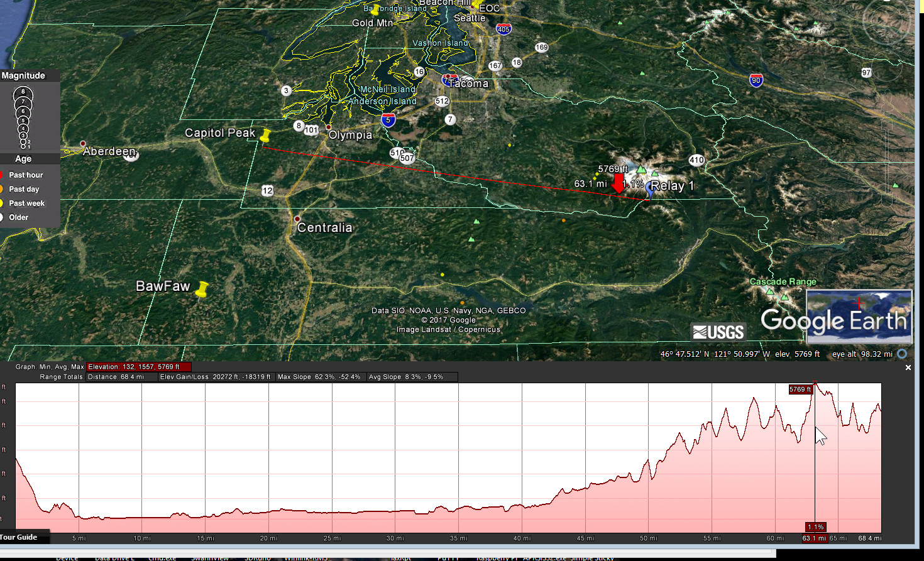The image size is (924, 561).
Task: Click the Max Slope readout
Action: 319,377
